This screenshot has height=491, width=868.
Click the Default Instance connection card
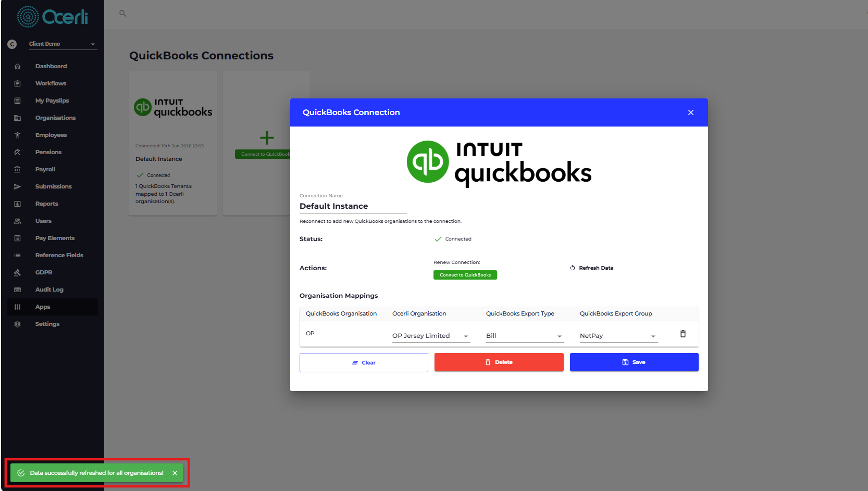[x=173, y=143]
